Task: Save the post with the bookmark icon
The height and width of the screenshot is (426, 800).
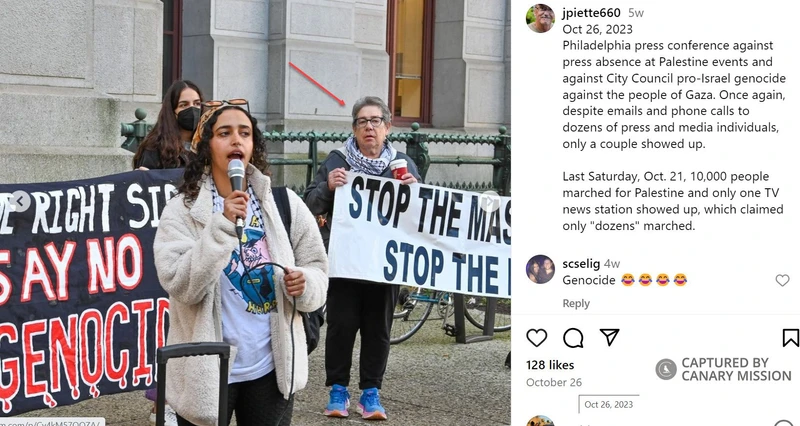Action: point(790,338)
